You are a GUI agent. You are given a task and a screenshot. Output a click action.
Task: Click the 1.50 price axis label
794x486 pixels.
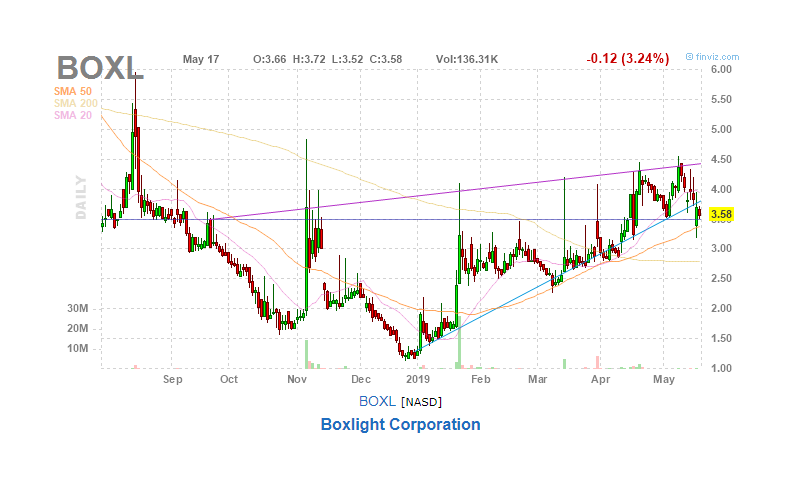721,338
